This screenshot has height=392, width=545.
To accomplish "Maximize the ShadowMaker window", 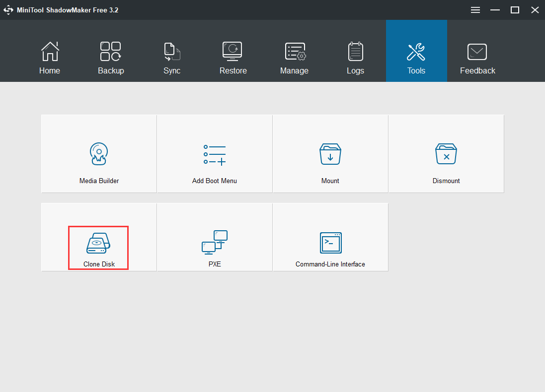I will (515, 10).
